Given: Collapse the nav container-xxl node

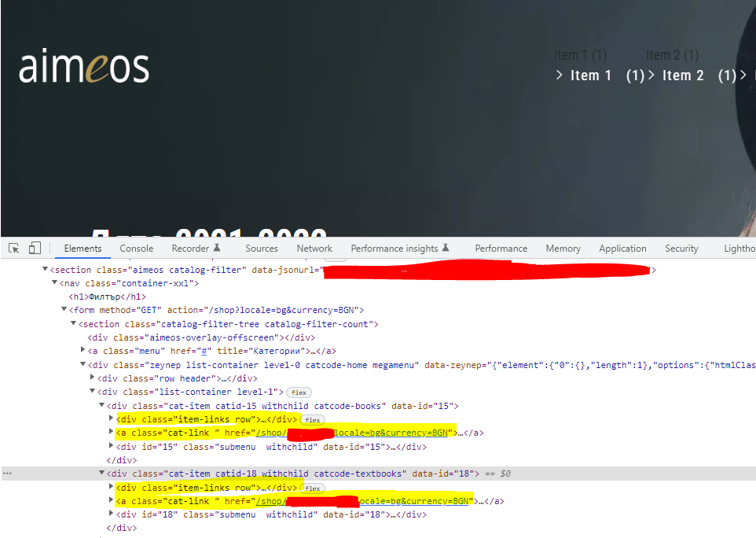Looking at the screenshot, I should pos(54,282).
